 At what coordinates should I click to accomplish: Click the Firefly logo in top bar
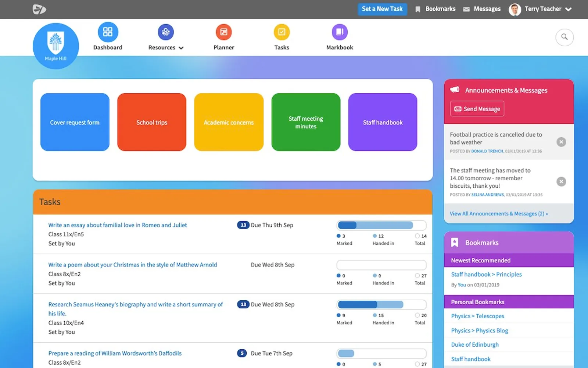coord(39,9)
